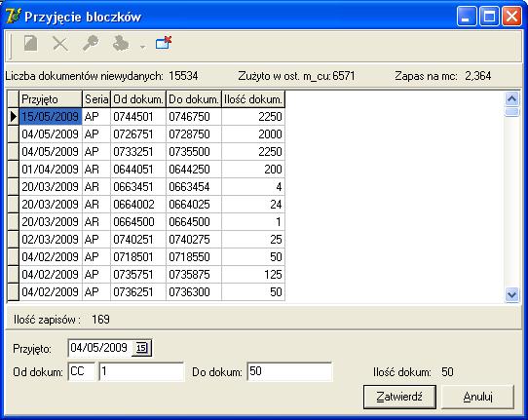
Task: Close the Przyjęcie bloczków window
Action: coord(511,17)
